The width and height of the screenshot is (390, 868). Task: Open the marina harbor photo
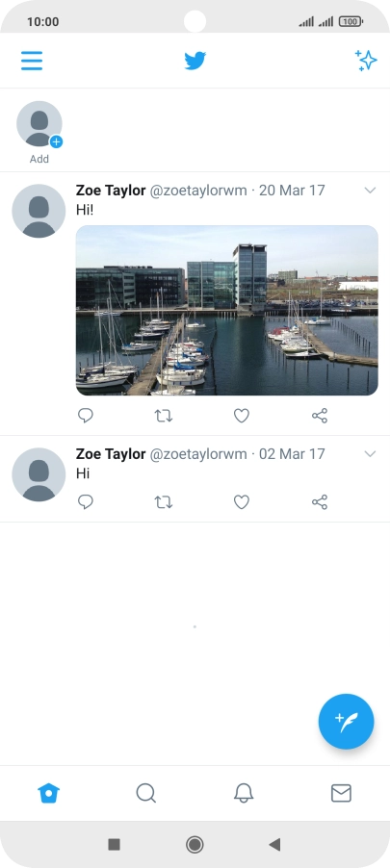[x=227, y=310]
